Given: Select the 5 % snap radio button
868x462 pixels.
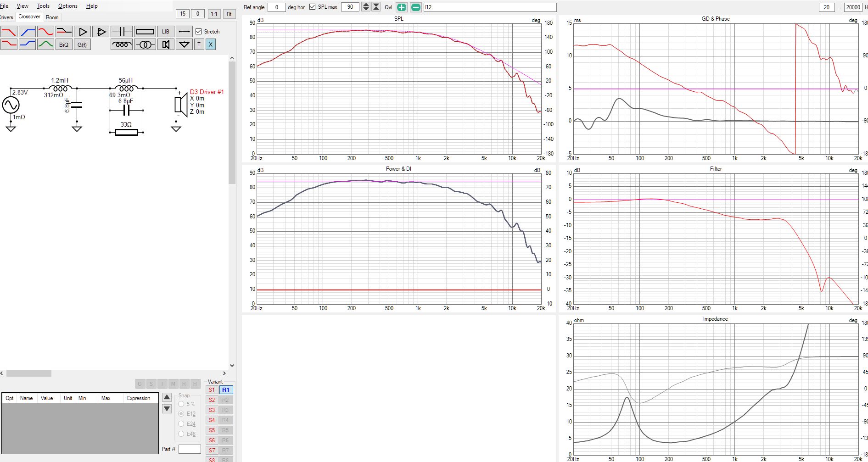Looking at the screenshot, I should 181,404.
